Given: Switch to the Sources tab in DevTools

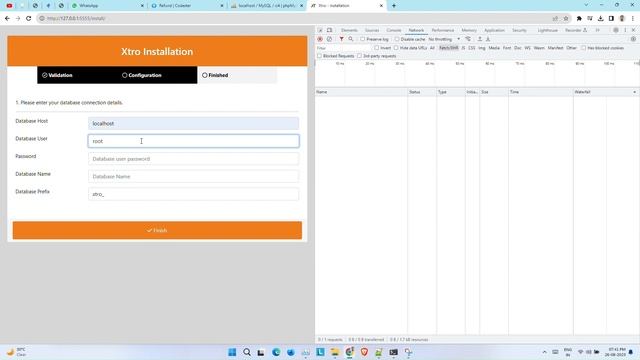Looking at the screenshot, I should (372, 30).
